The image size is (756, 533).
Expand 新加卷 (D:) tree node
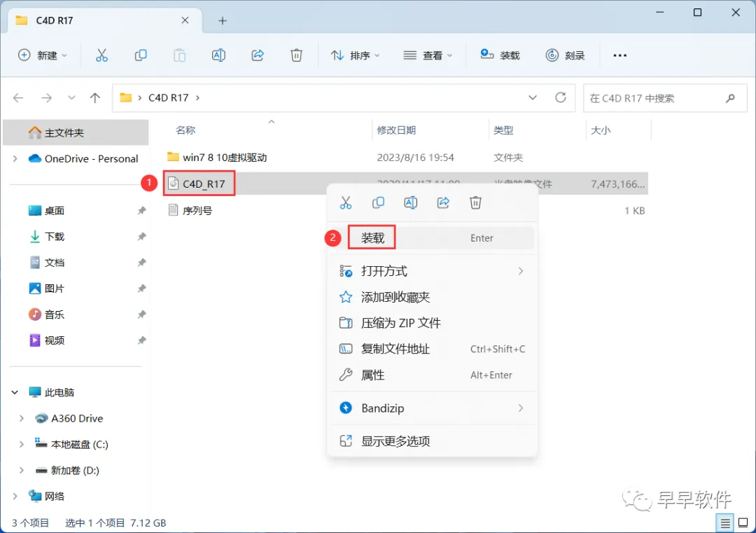click(x=22, y=470)
